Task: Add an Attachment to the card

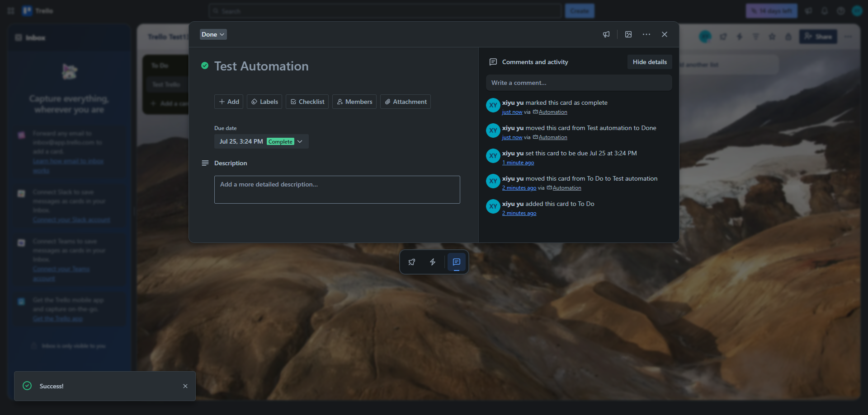Action: 406,102
